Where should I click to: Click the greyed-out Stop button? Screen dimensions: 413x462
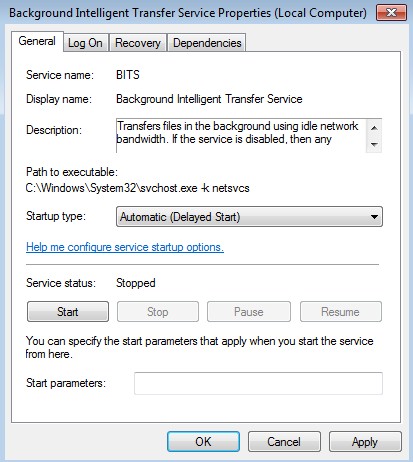click(x=158, y=312)
